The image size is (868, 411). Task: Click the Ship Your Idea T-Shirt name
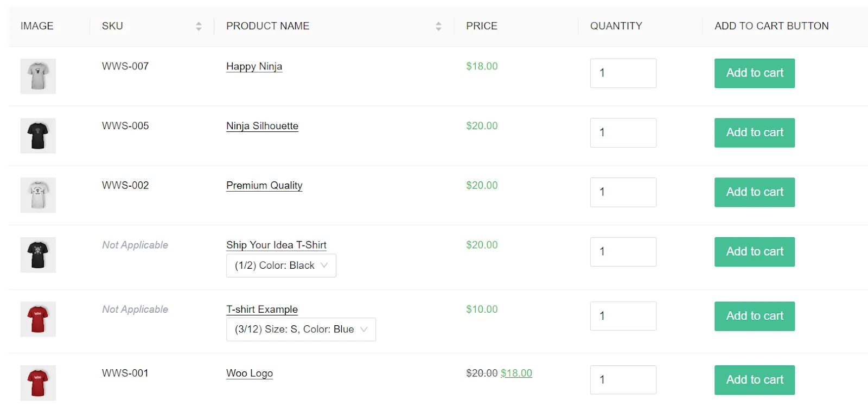(x=276, y=245)
